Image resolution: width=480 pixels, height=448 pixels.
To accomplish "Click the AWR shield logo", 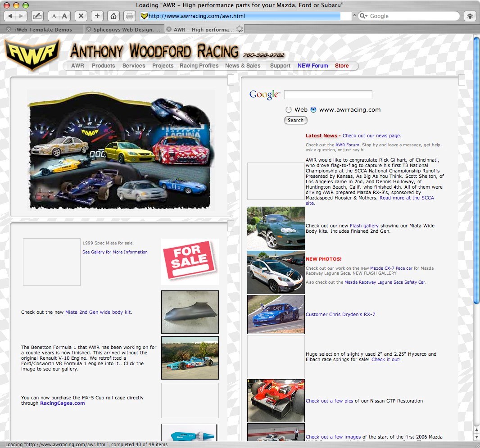I will click(x=32, y=54).
